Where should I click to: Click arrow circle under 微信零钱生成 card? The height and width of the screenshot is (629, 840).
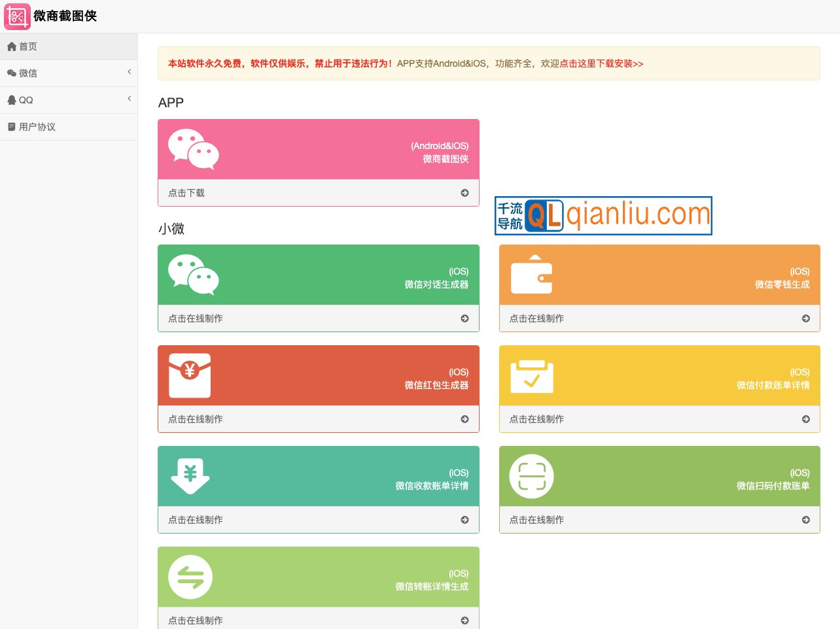click(805, 318)
